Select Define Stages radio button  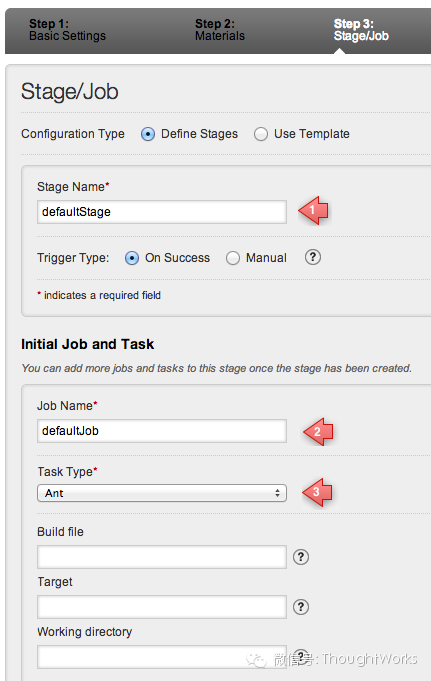(148, 134)
